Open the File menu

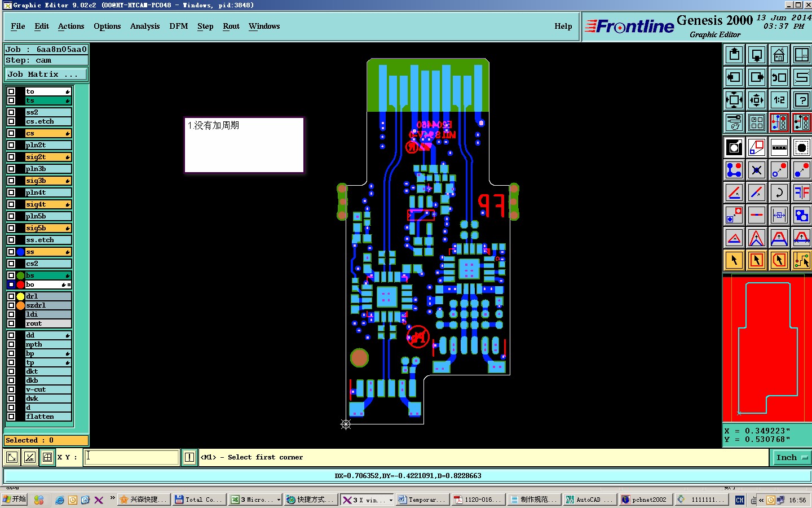pos(18,26)
